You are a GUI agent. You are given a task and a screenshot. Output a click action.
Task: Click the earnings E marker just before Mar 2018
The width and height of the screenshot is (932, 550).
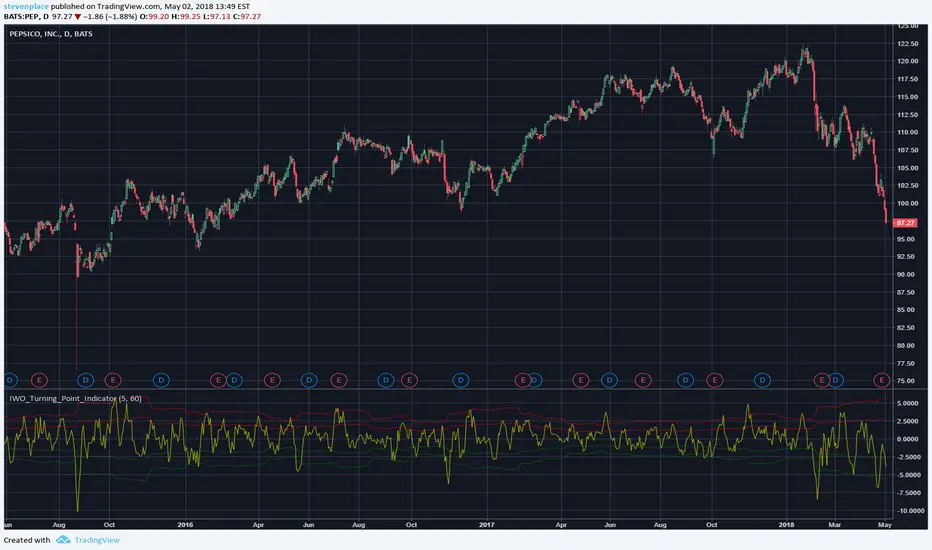tap(822, 380)
